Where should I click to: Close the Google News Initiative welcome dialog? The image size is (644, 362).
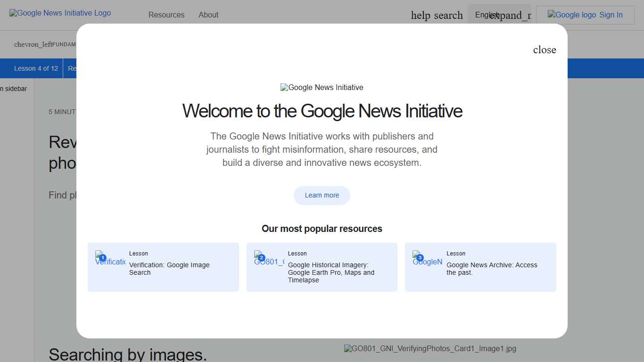pos(544,49)
